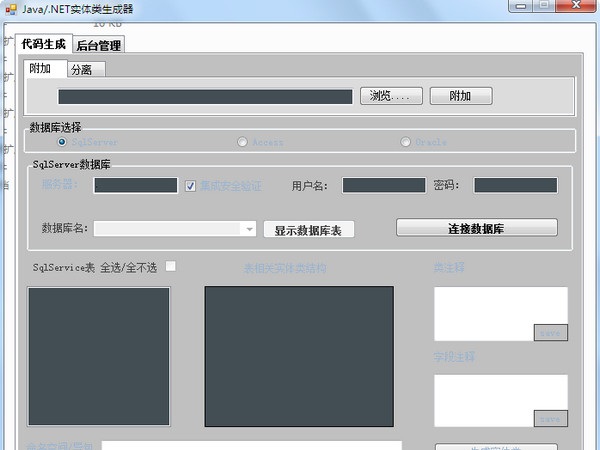
Task: Switch to the 后台管理 tab
Action: point(98,45)
